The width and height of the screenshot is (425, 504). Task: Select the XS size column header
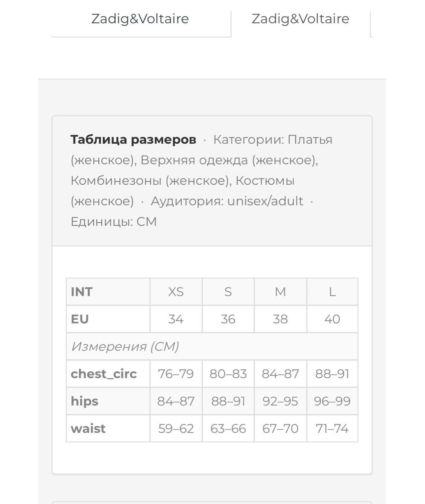(176, 292)
